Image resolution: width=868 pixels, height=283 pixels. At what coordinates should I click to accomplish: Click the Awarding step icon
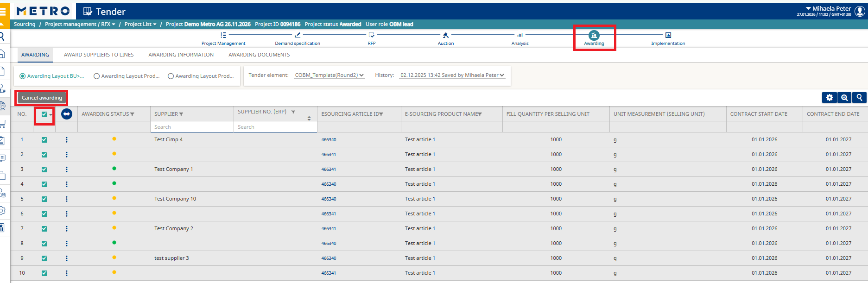click(594, 35)
